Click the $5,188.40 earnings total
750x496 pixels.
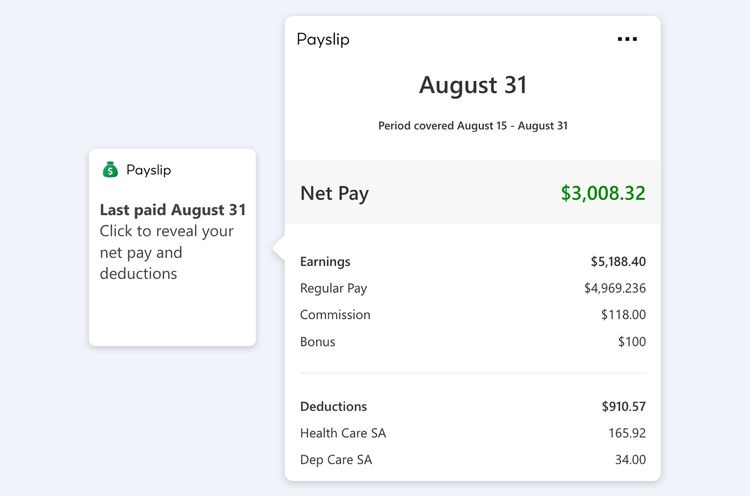[x=618, y=262]
